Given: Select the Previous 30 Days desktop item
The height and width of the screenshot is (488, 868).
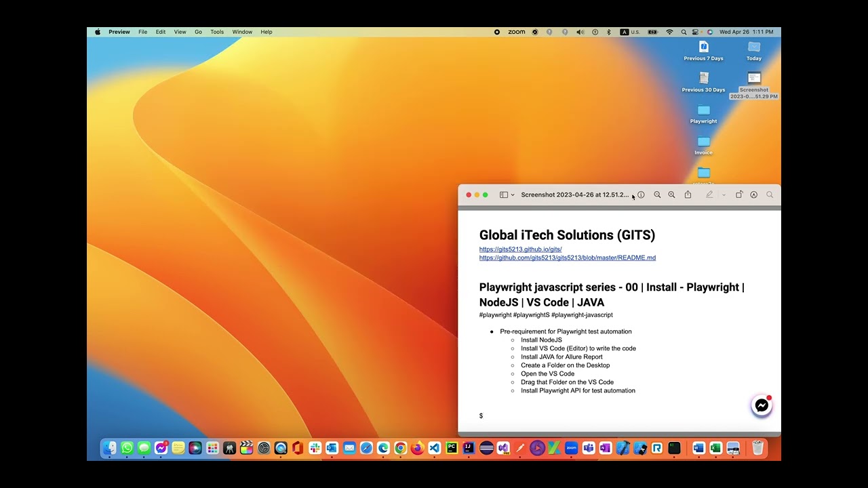Looking at the screenshot, I should [703, 82].
